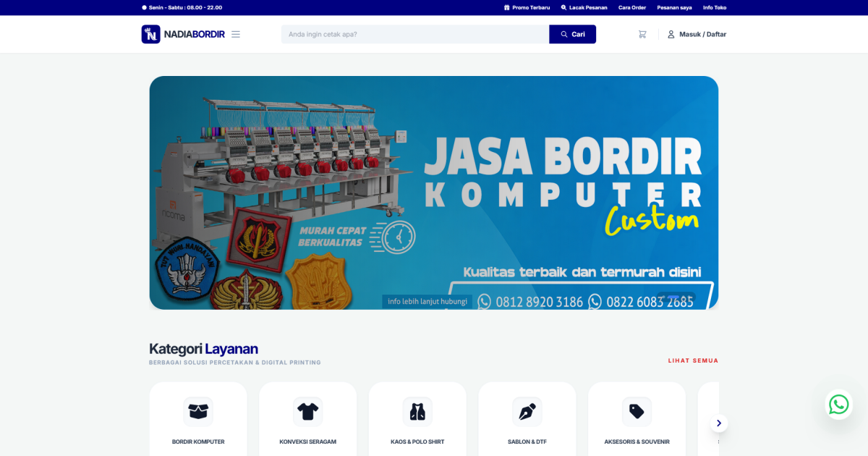Show next categories with the arrow

[719, 423]
